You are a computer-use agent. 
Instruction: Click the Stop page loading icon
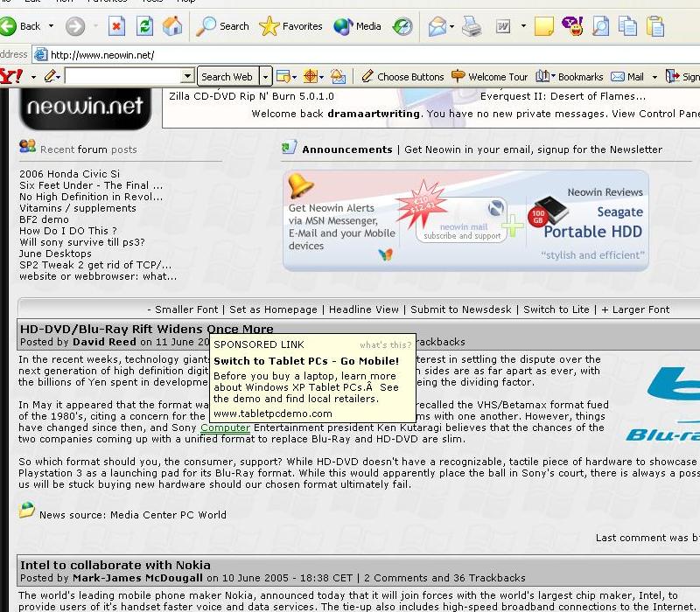pyautogui.click(x=116, y=26)
